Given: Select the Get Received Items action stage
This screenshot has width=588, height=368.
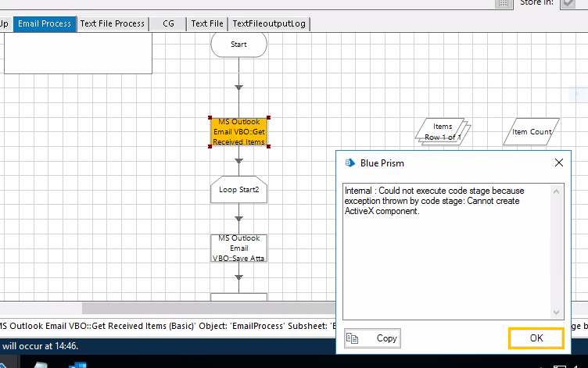Looking at the screenshot, I should [x=239, y=132].
